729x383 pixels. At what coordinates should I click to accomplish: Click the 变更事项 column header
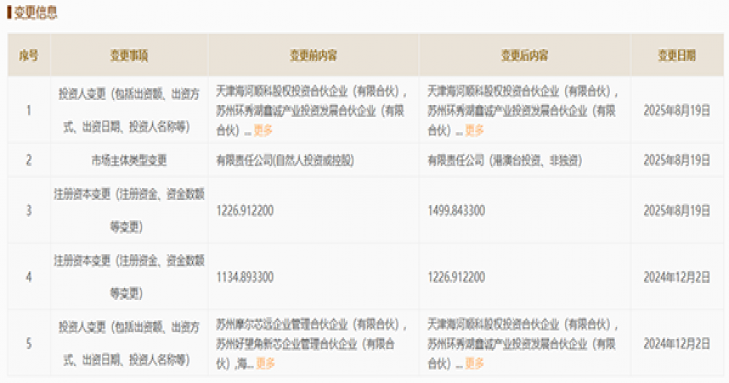coord(129,56)
